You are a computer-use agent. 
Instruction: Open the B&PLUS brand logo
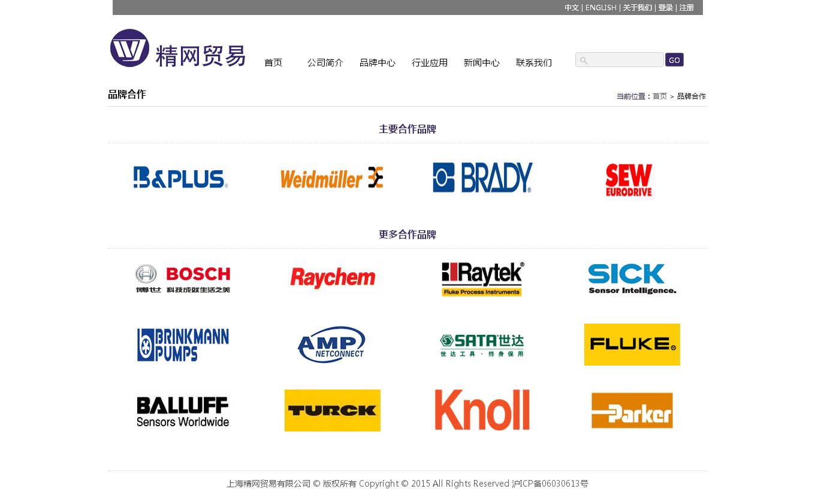tap(180, 177)
